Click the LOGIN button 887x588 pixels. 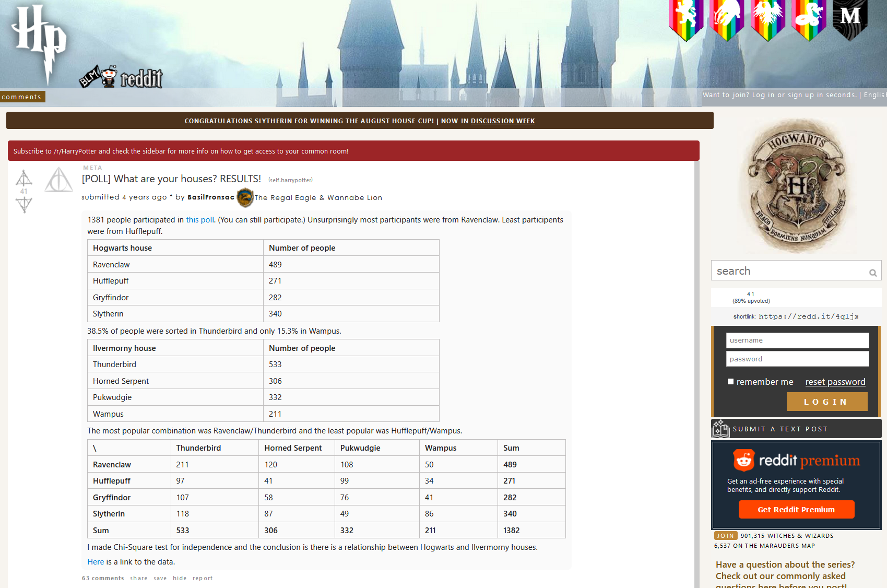point(827,402)
